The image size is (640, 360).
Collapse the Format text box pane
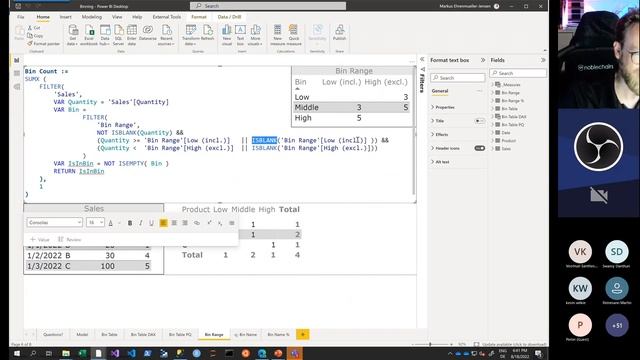coord(483,60)
